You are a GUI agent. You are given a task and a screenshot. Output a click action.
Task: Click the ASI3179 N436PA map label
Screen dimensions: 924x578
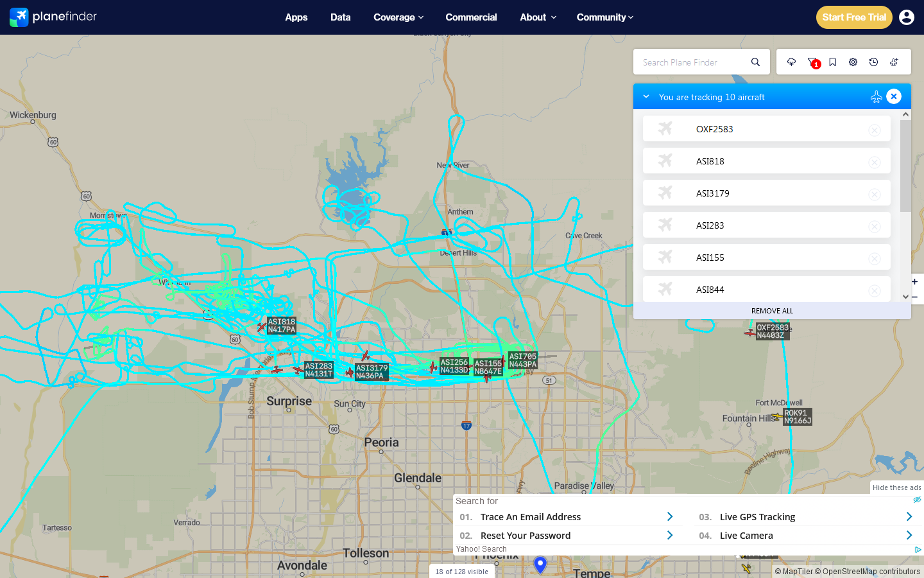372,372
